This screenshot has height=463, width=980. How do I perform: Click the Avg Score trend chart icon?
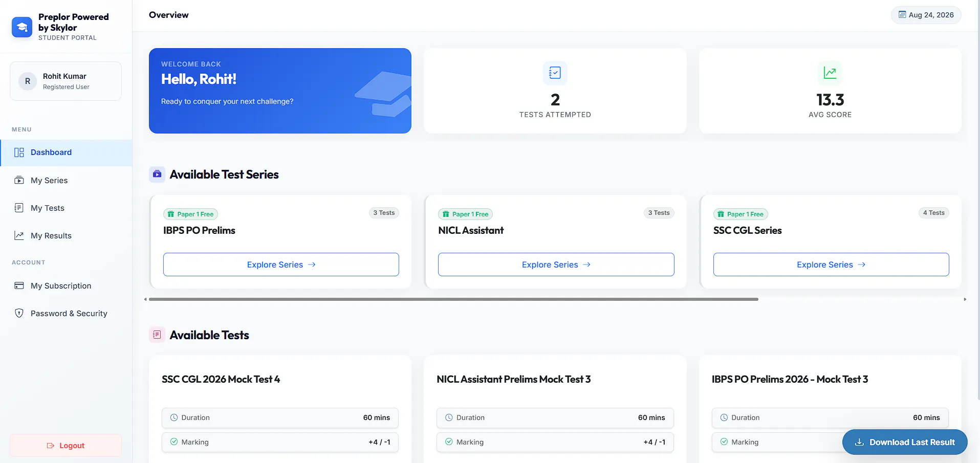pos(830,73)
